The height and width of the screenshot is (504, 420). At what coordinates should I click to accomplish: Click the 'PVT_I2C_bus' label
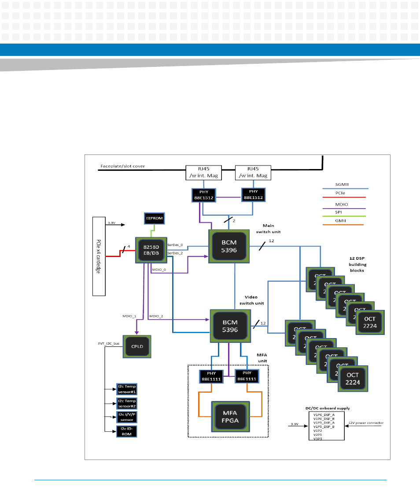[109, 344]
